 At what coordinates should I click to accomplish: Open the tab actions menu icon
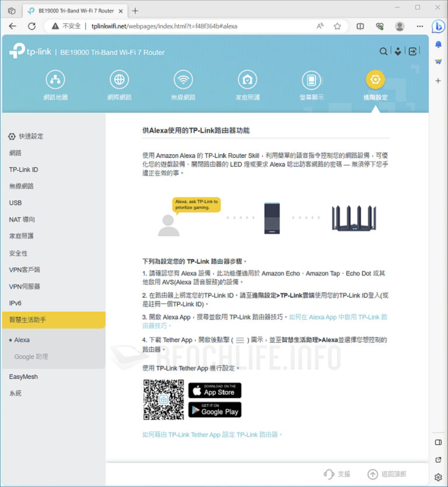pyautogui.click(x=12, y=11)
